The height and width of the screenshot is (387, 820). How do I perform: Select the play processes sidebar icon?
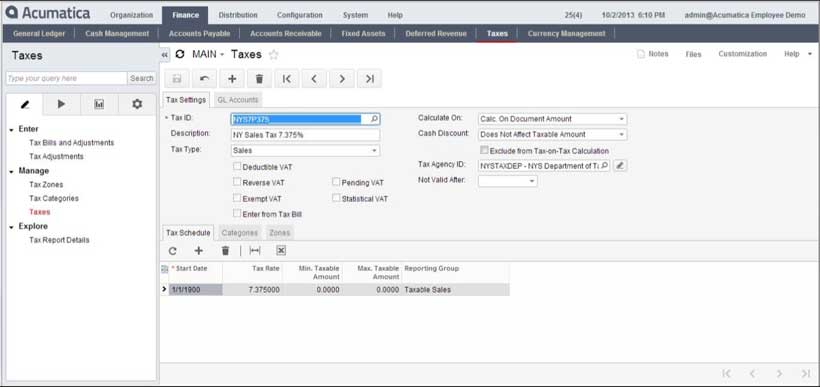[62, 105]
